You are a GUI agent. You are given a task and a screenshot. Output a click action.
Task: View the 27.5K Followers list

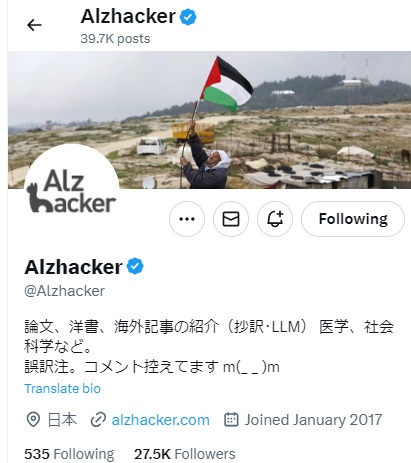[185, 454]
